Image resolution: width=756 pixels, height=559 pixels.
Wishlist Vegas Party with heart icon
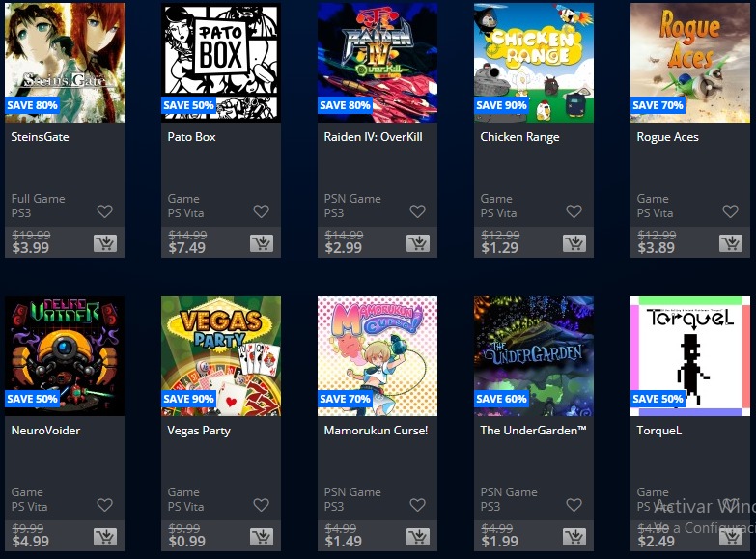pyautogui.click(x=261, y=505)
